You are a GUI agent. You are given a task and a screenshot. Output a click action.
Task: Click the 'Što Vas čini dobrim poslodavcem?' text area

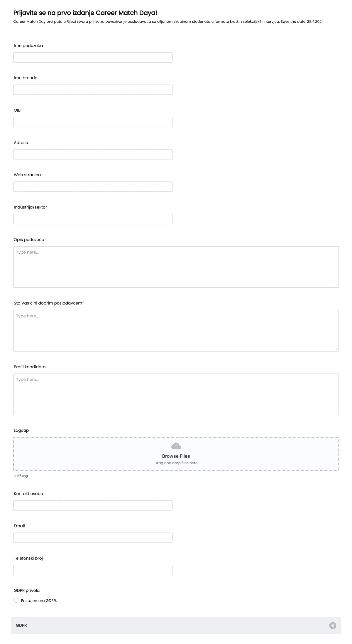(176, 329)
